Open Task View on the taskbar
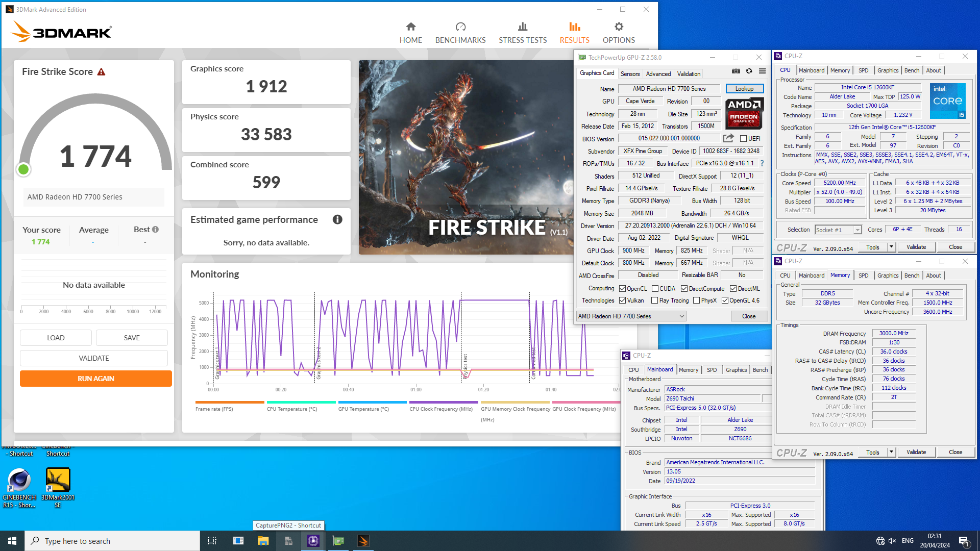This screenshot has width=980, height=551. [x=212, y=541]
